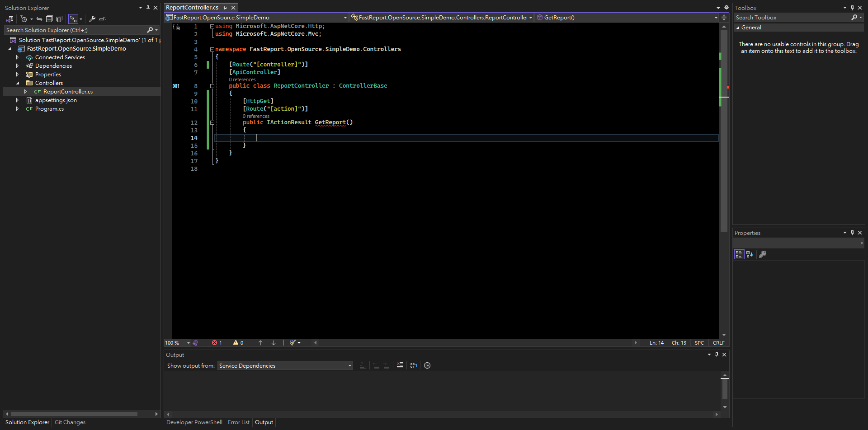868x430 pixels.
Task: Switch to the Developer PowerShell tab
Action: (194, 422)
